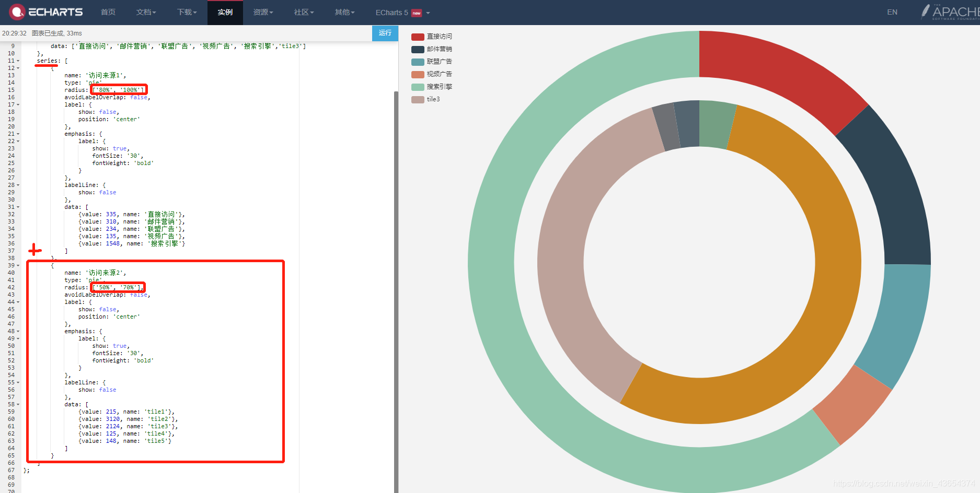
Task: Toggle the 视频广告 legend item
Action: [x=432, y=74]
